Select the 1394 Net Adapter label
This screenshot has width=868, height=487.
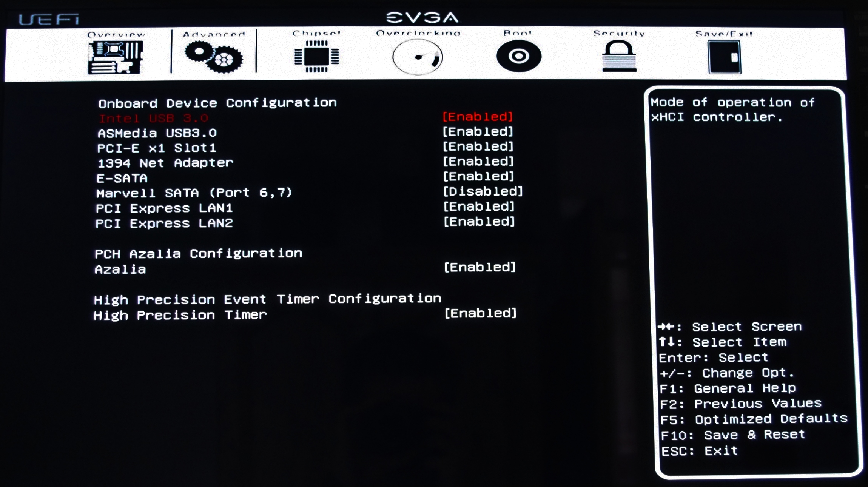tap(165, 163)
